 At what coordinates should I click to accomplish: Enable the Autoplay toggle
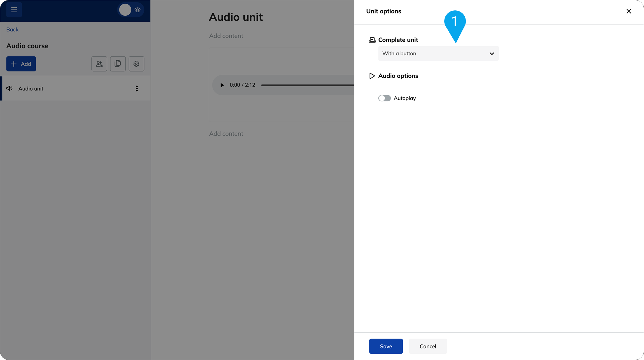tap(384, 98)
